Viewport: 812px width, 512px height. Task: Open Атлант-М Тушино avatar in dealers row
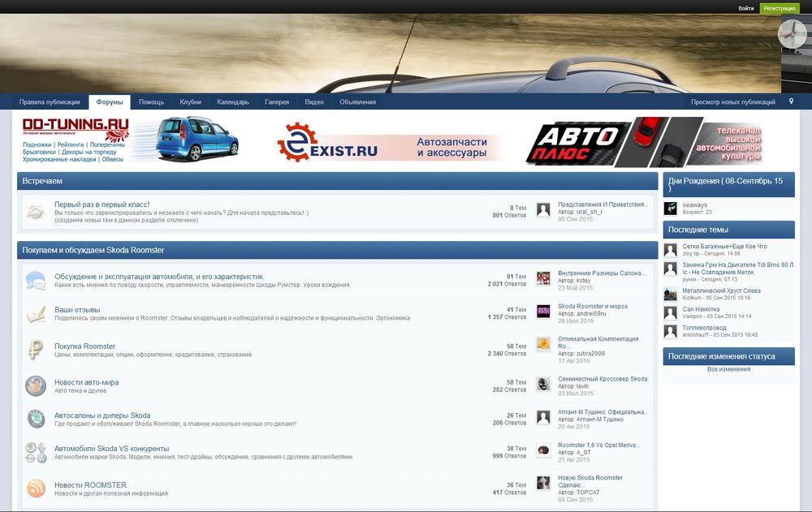coord(543,417)
